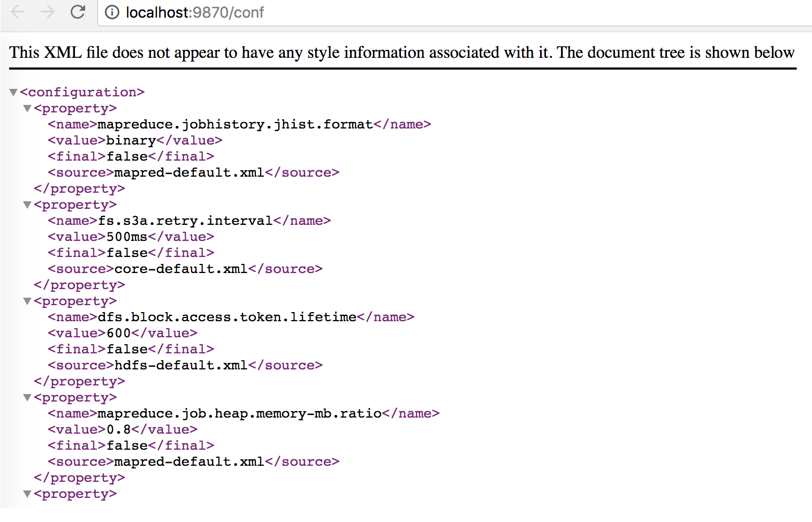Collapse the last visible property node
Screen dimensions: 812x522
(x=27, y=494)
